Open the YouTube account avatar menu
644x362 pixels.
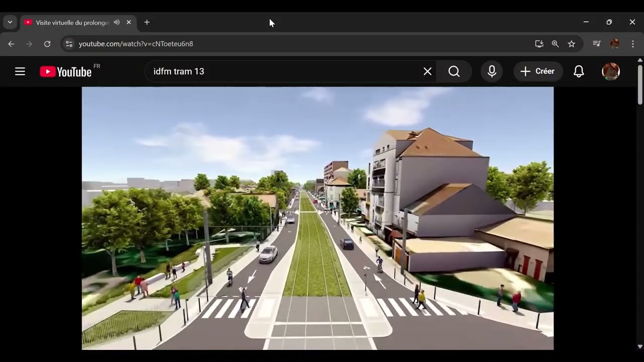click(611, 71)
